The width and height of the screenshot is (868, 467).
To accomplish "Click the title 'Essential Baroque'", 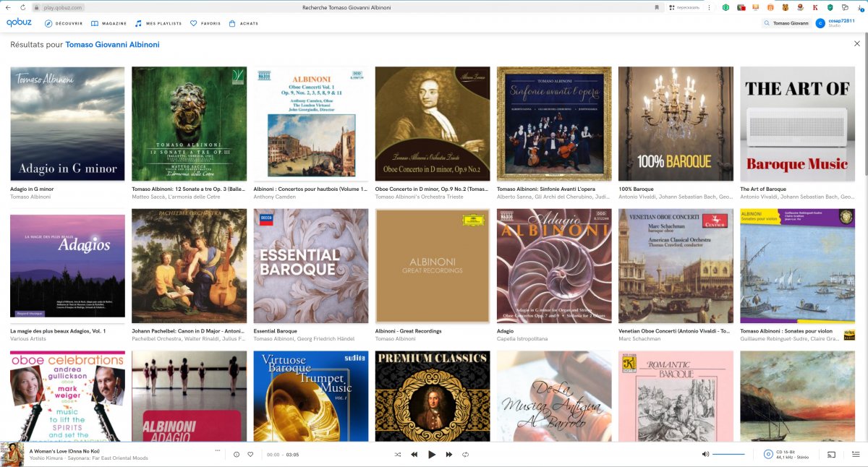I will [276, 331].
